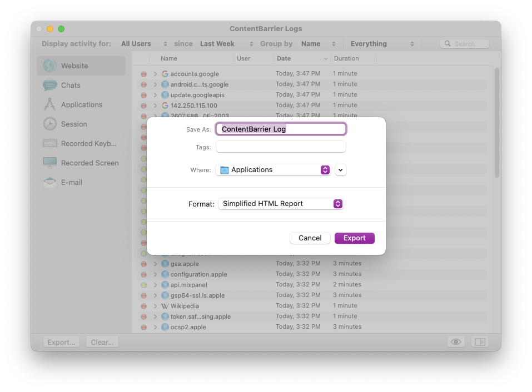Expand the update.googleapis row
Image resolution: width=532 pixels, height=392 pixels.
click(x=155, y=95)
